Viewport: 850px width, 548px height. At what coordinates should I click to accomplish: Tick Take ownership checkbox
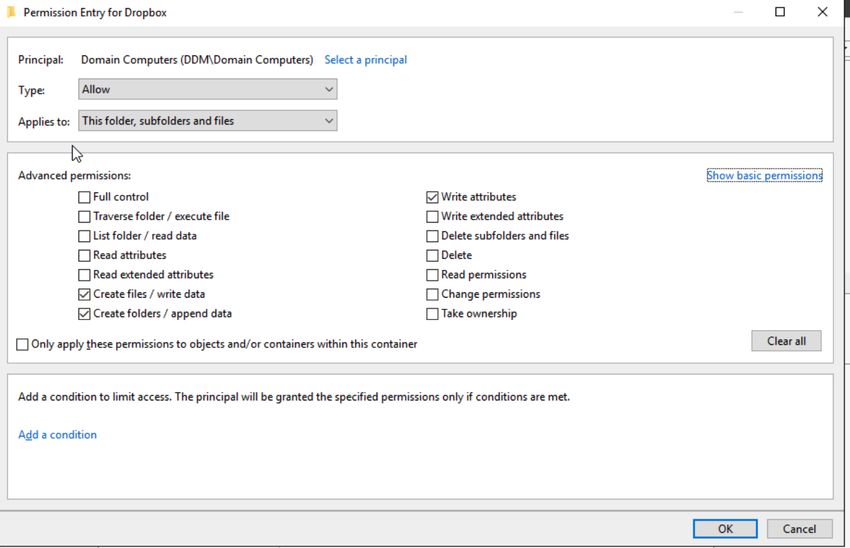432,314
